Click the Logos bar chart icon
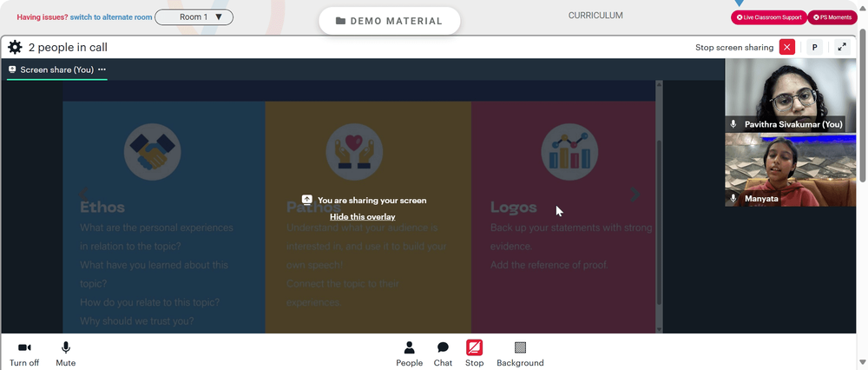 click(569, 152)
